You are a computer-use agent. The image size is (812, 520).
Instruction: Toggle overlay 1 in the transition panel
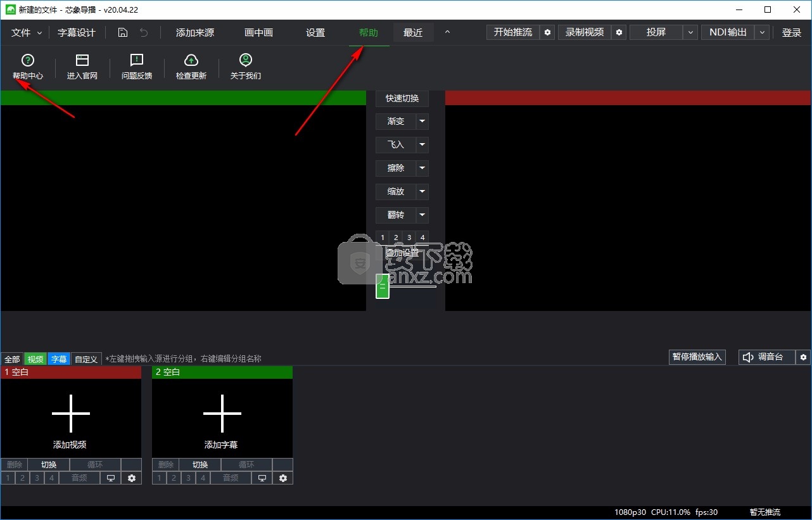click(x=383, y=238)
